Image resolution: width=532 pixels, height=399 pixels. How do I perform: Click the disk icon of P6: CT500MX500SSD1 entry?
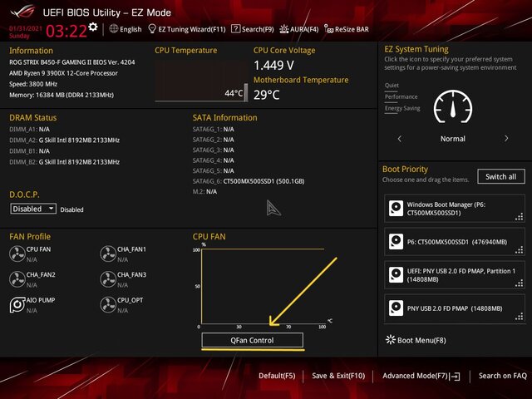tap(396, 242)
